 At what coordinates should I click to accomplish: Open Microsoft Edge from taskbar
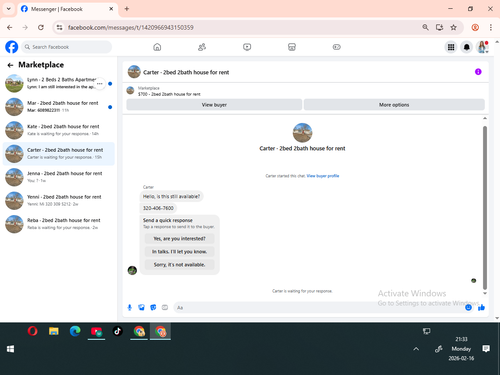coord(75,331)
